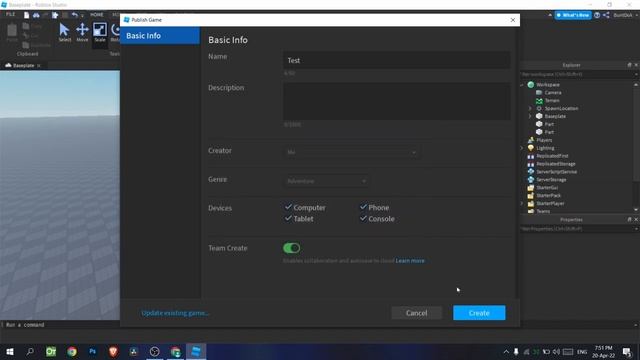The width and height of the screenshot is (640, 360).
Task: Click the Name field containing Test
Action: (x=396, y=60)
